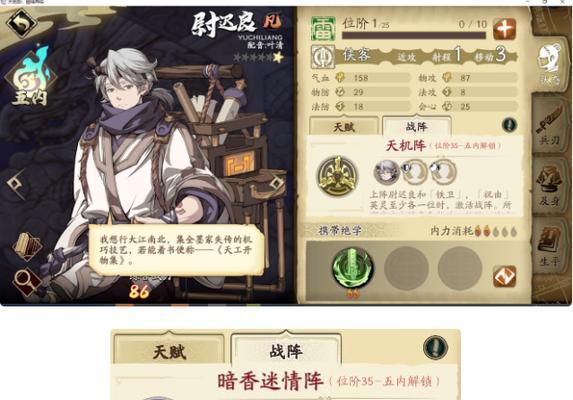Tap the orange plus rank-up button

click(x=505, y=28)
